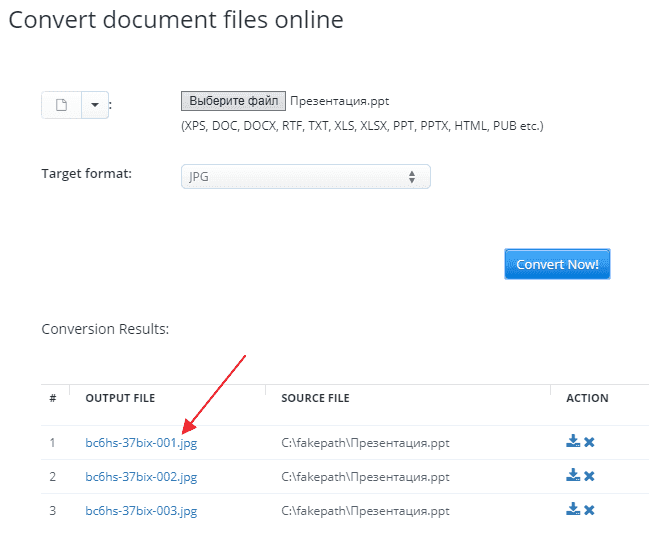The image size is (657, 549).
Task: Click the OUTPUT FILE column header
Action: (x=120, y=398)
